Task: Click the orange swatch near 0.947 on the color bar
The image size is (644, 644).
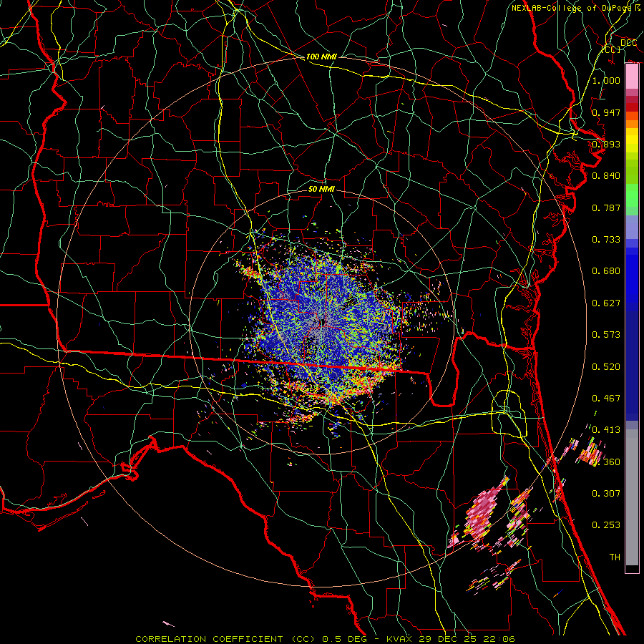Action: click(x=632, y=116)
